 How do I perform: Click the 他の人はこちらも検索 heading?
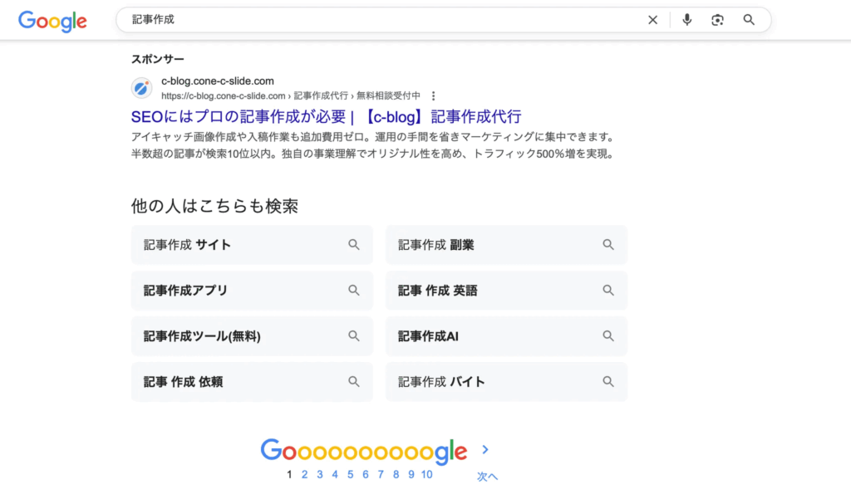[x=214, y=206]
